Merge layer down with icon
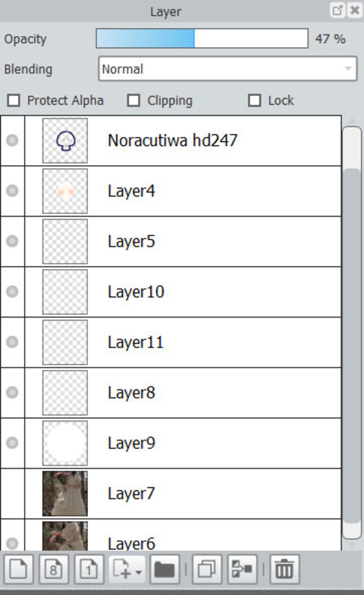 click(242, 569)
